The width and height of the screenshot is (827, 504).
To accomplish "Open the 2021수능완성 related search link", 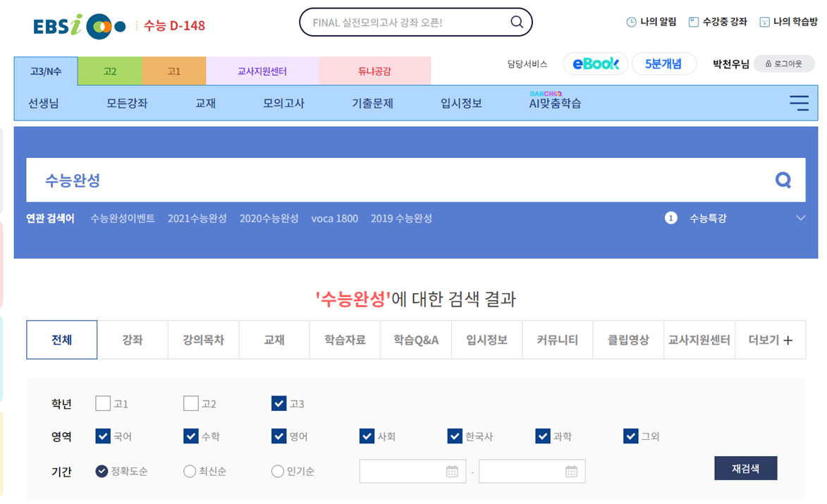I will [197, 219].
